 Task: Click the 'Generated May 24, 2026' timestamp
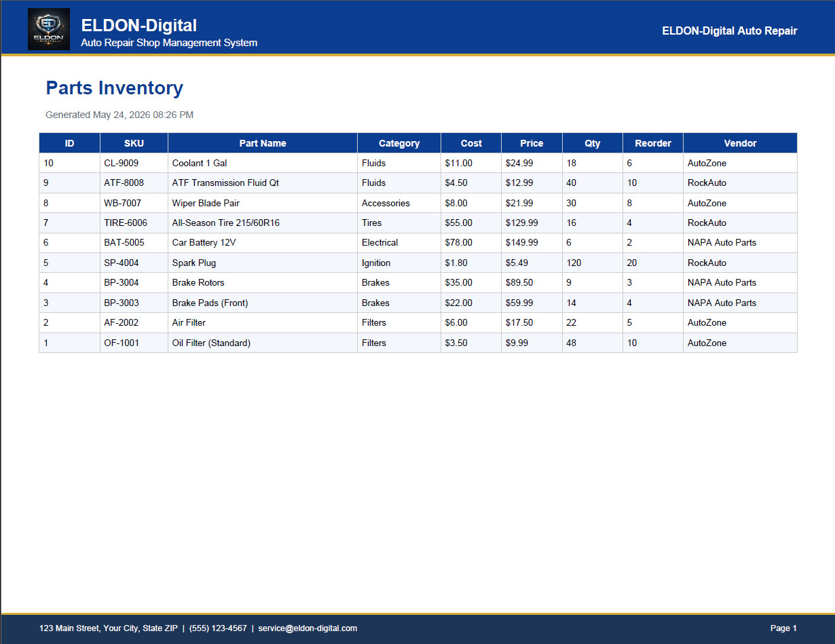[x=119, y=115]
